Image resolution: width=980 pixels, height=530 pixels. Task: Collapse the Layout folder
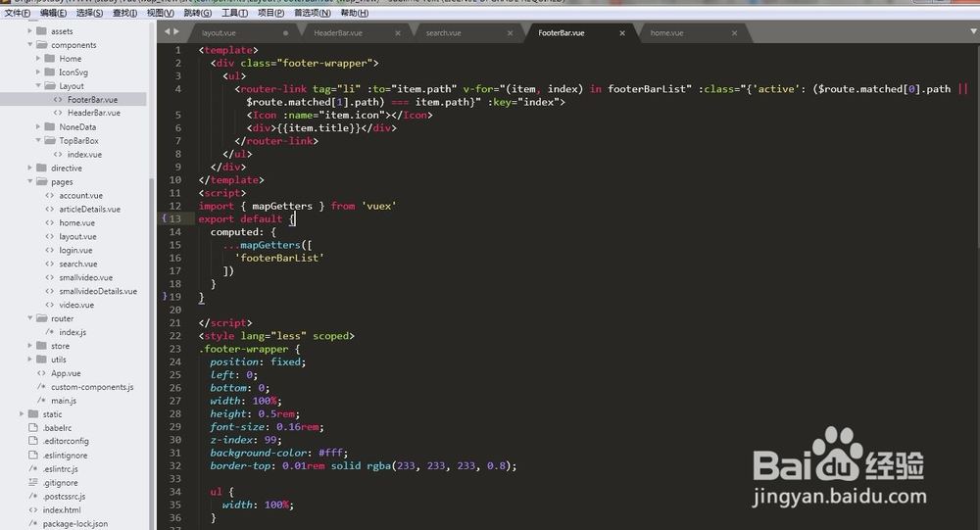[37, 85]
